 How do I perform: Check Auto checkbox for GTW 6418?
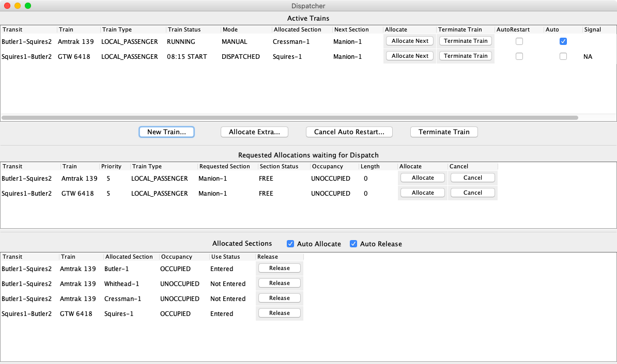point(563,56)
